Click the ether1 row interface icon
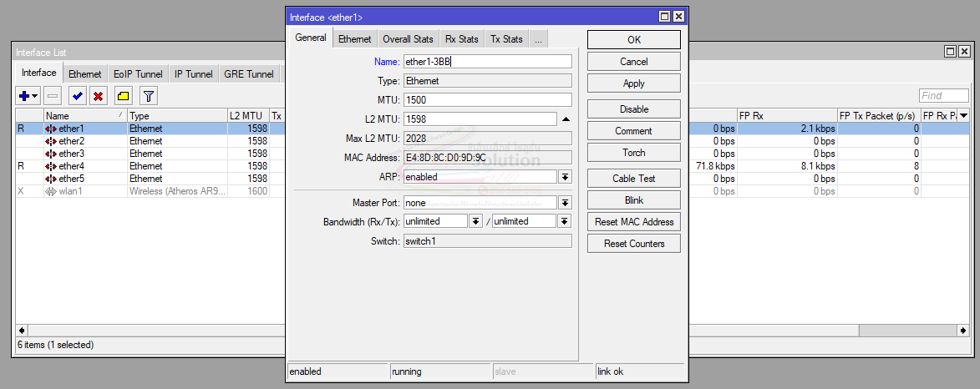The height and width of the screenshot is (389, 980). [51, 129]
